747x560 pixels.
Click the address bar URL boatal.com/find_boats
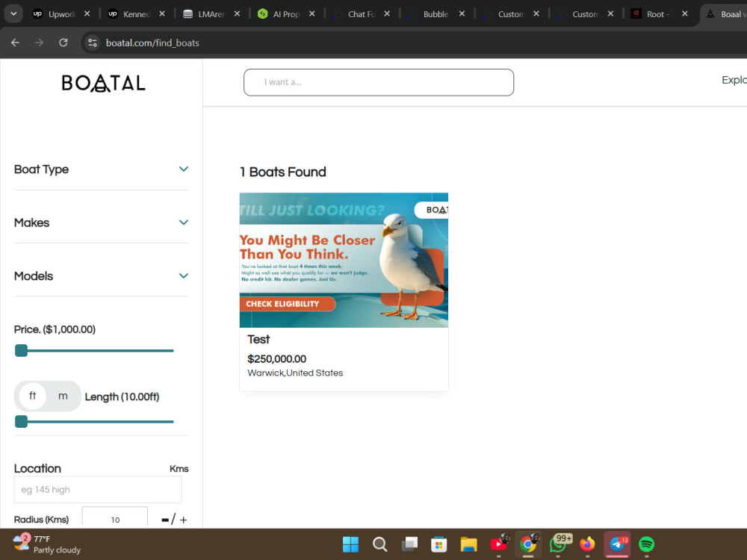[152, 43]
